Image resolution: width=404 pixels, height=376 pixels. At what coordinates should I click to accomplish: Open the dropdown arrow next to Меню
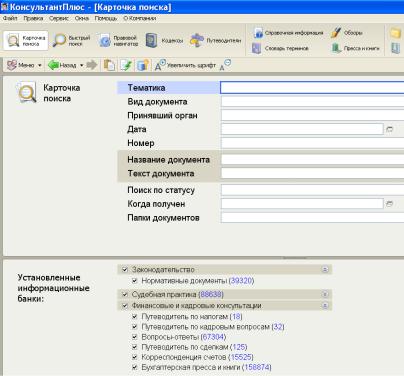point(40,65)
